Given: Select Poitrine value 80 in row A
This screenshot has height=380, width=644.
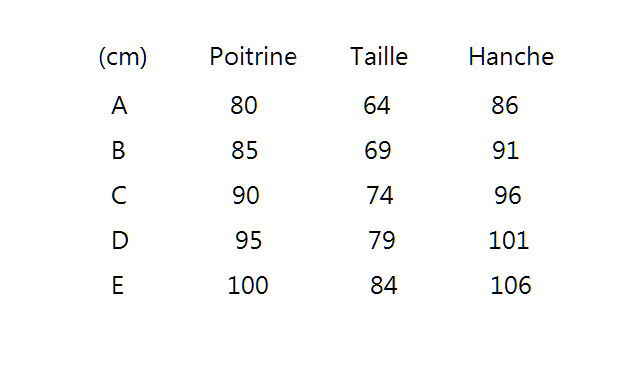Looking at the screenshot, I should point(244,105).
